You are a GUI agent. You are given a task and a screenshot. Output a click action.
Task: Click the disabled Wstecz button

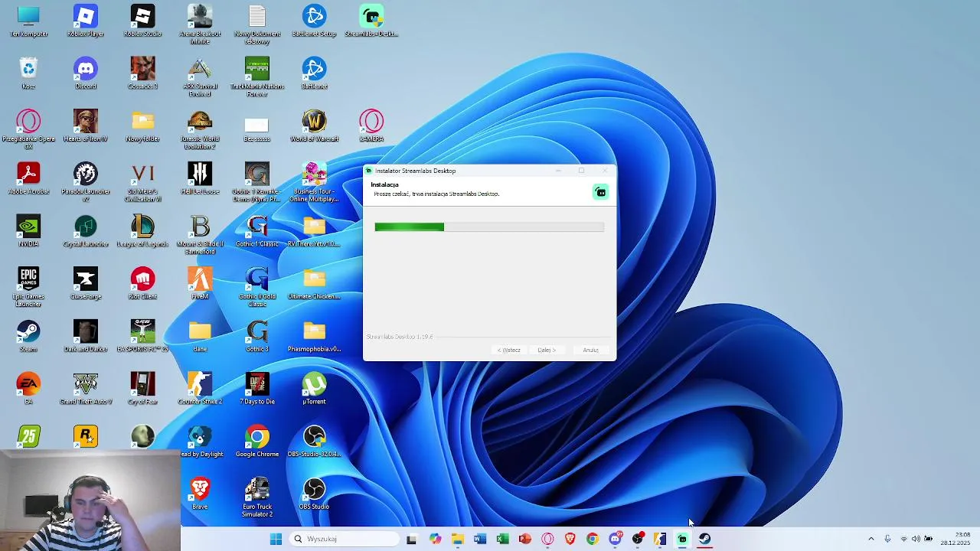[509, 350]
